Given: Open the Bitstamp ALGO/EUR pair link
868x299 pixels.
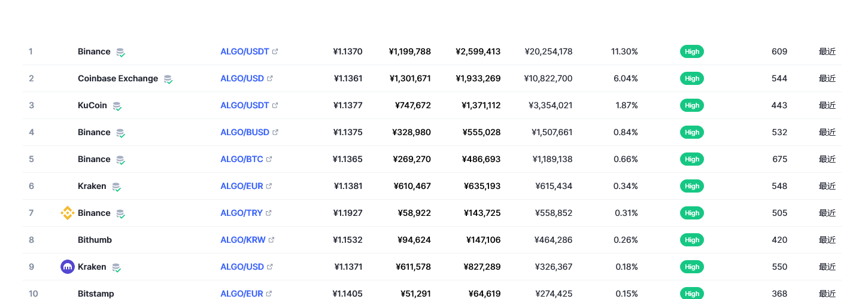Looking at the screenshot, I should click(x=242, y=294).
